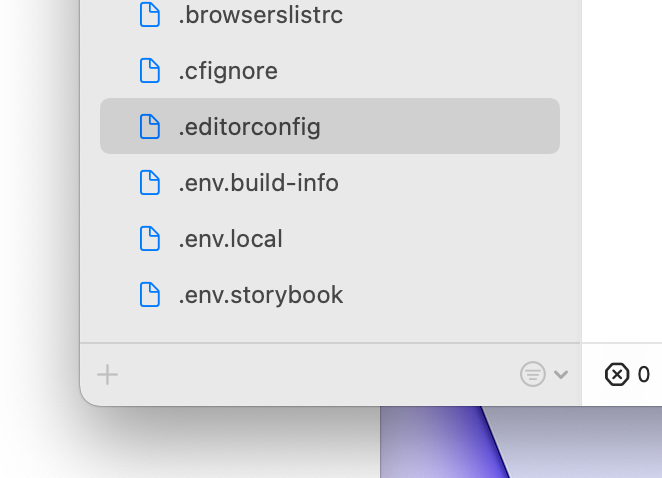Click the file icon beside .browserslistrc
The height and width of the screenshot is (478, 662).
pos(149,15)
